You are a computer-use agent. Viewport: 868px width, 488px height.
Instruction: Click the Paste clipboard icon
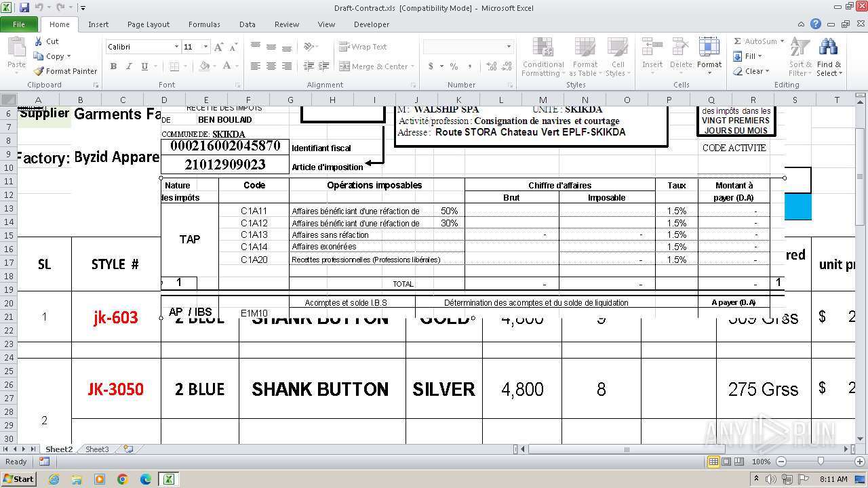click(x=16, y=49)
